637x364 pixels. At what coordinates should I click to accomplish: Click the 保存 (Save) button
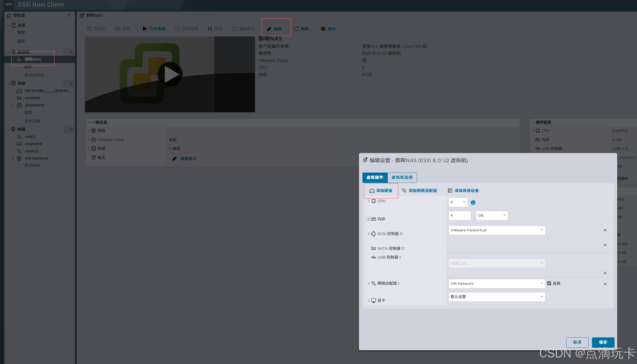coord(603,342)
